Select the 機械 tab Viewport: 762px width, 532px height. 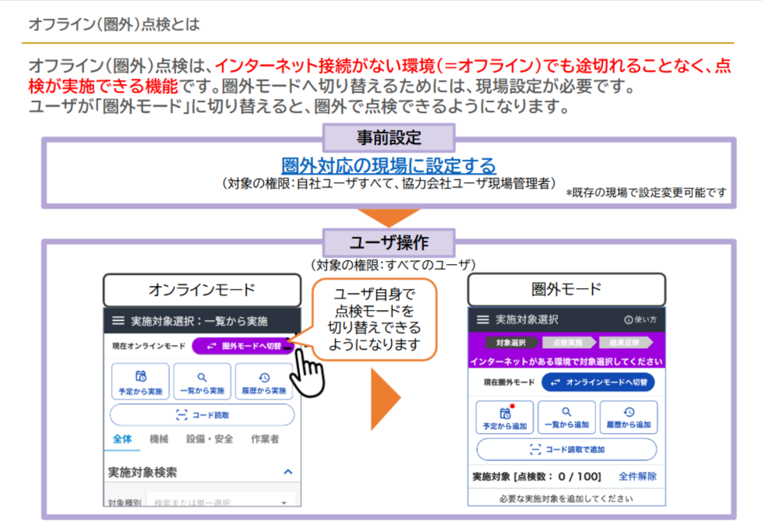[x=159, y=439]
